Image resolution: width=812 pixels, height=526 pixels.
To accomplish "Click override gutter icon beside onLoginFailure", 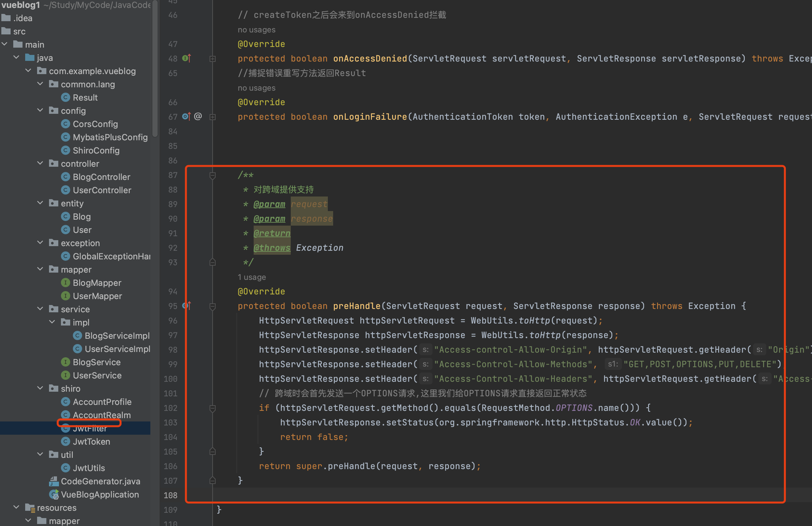I will [x=186, y=116].
